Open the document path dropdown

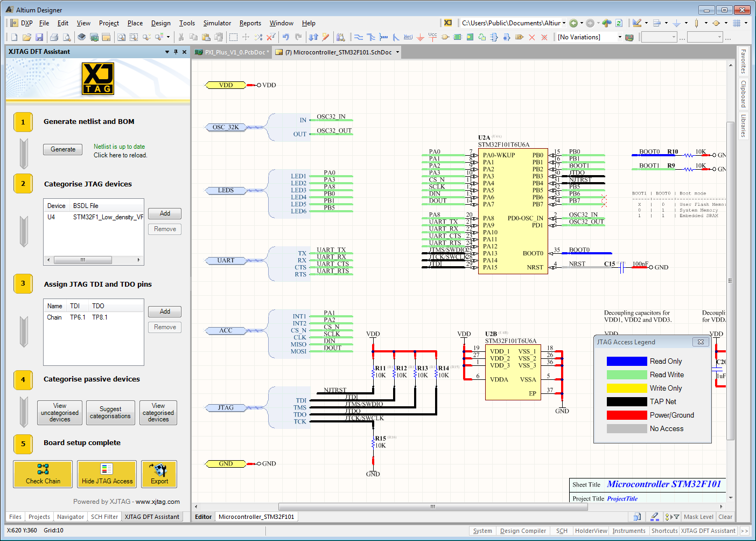[564, 23]
